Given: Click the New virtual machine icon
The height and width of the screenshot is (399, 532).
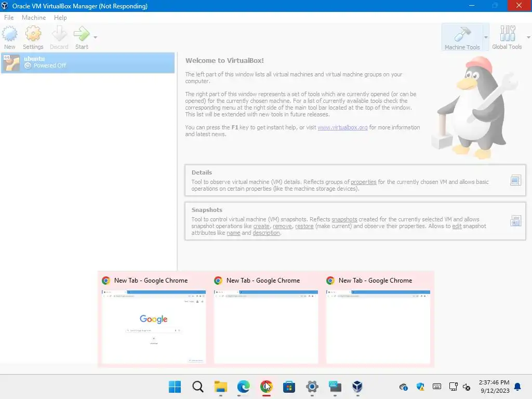Looking at the screenshot, I should pyautogui.click(x=9, y=37).
